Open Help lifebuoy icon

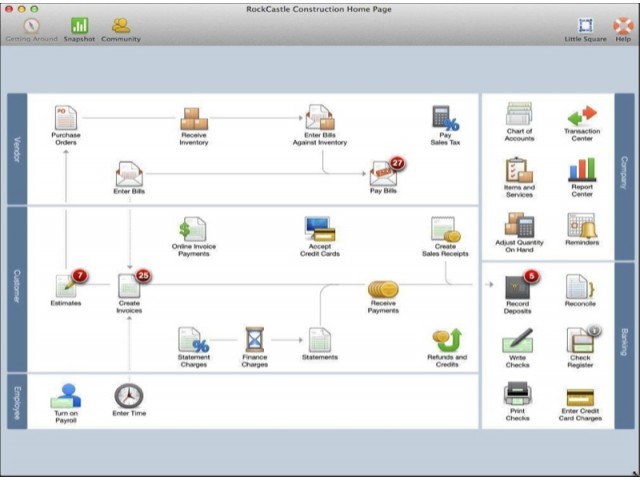[623, 25]
